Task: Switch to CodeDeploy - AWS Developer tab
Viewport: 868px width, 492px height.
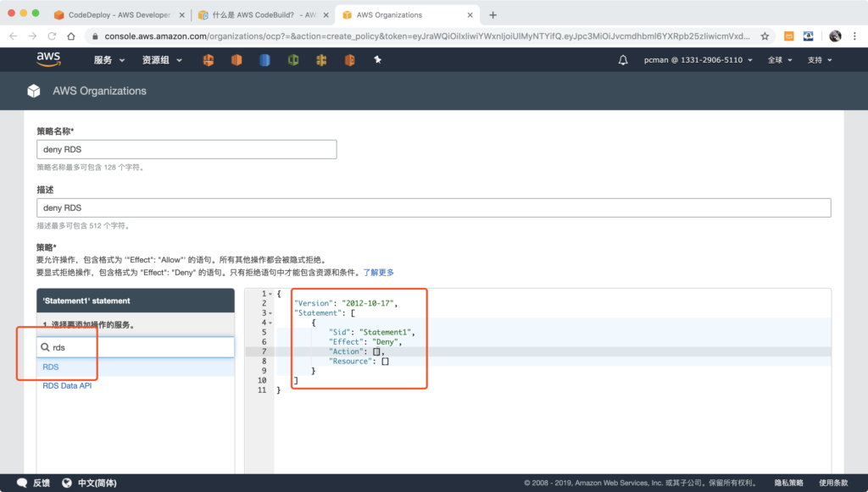Action: point(119,15)
